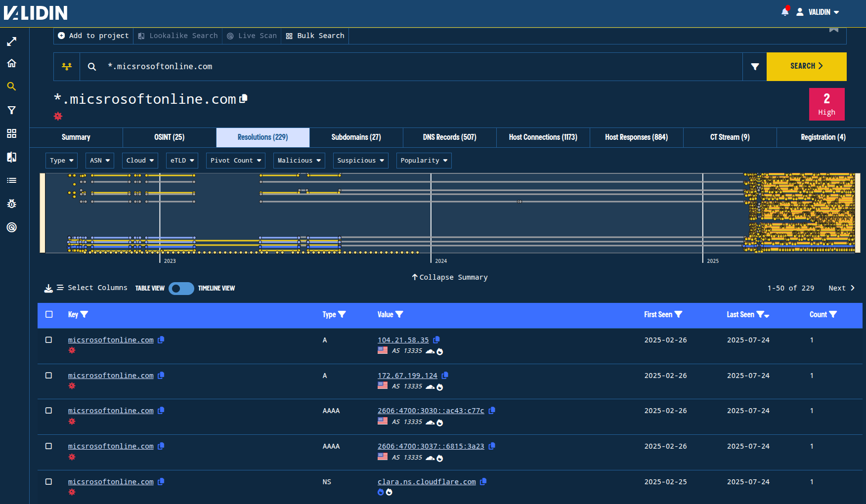866x504 pixels.
Task: Click the download results icon
Action: click(48, 288)
